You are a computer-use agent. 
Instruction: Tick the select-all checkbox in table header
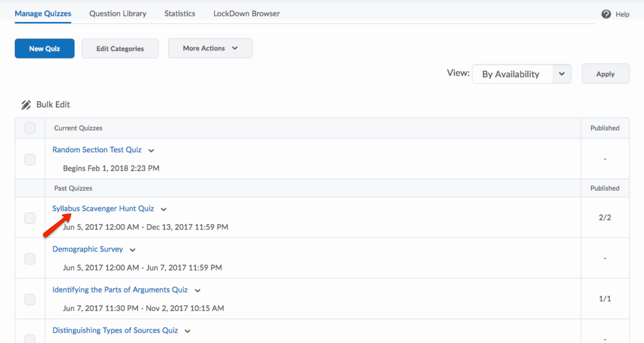(x=30, y=128)
